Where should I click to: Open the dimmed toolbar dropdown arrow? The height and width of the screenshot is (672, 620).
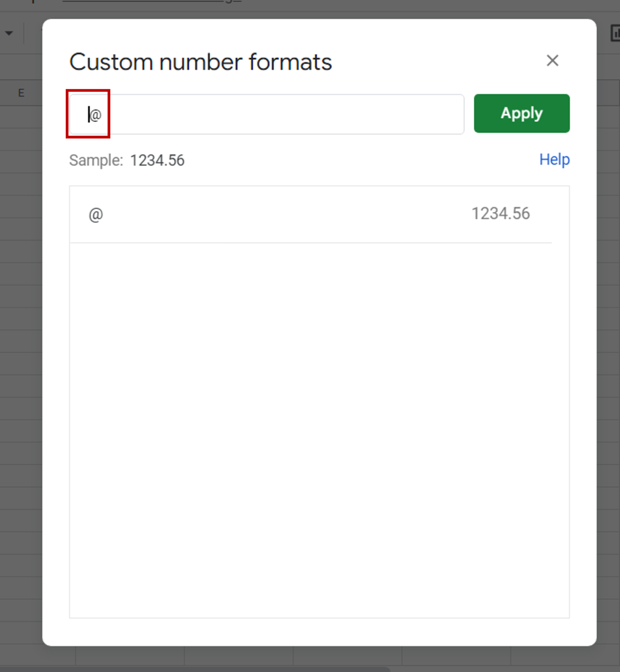(x=9, y=33)
